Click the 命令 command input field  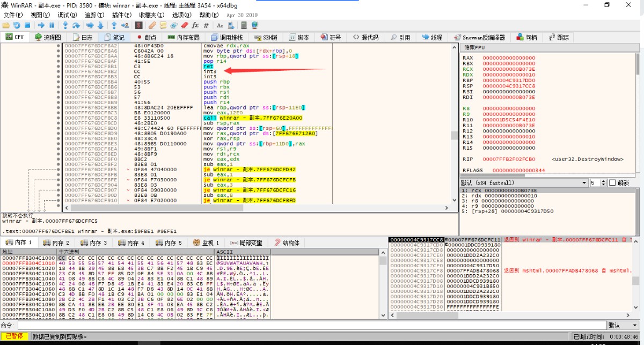tap(311, 326)
